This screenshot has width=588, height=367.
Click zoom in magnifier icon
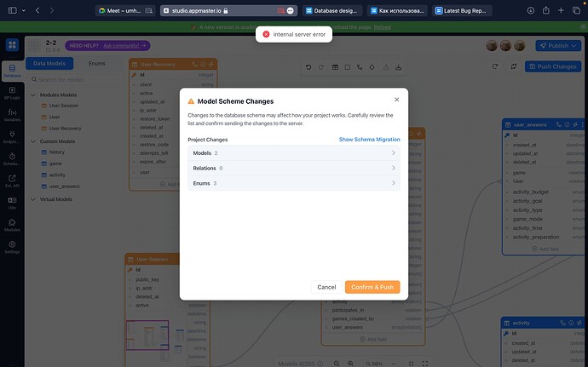[350, 364]
